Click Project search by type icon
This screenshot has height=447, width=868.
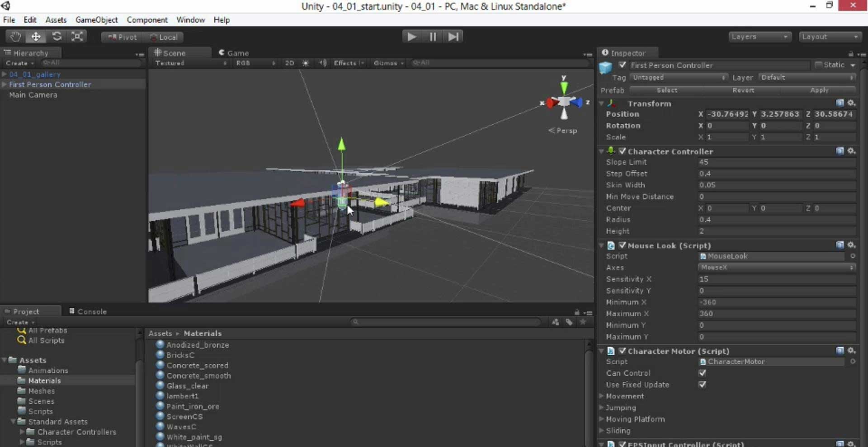pos(555,322)
